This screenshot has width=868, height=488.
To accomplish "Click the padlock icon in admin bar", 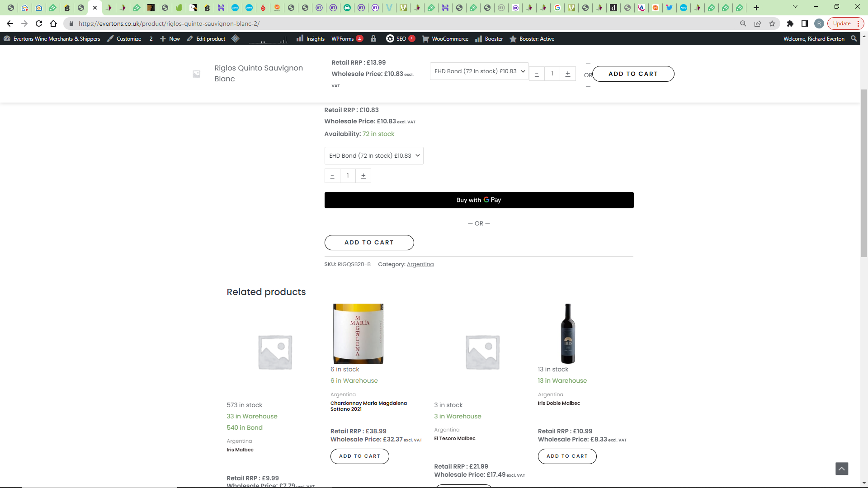I will [373, 39].
